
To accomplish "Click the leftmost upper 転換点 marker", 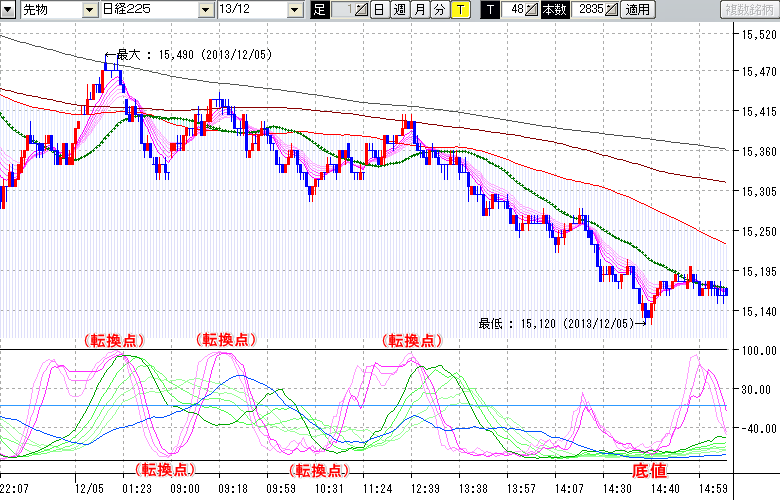I will 113,340.
